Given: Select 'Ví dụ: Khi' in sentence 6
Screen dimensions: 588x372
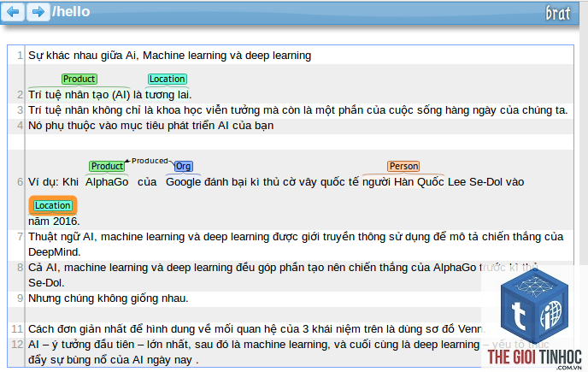Looking at the screenshot, I should click(x=53, y=182).
